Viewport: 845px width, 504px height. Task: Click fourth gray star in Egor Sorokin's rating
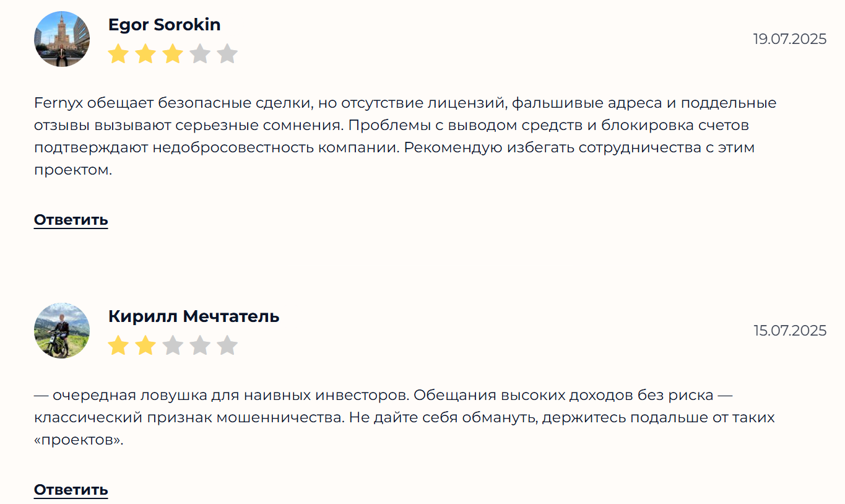(200, 54)
